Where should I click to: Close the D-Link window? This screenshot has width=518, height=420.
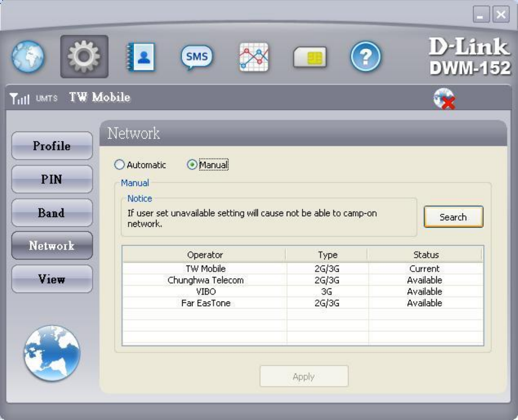pyautogui.click(x=501, y=14)
